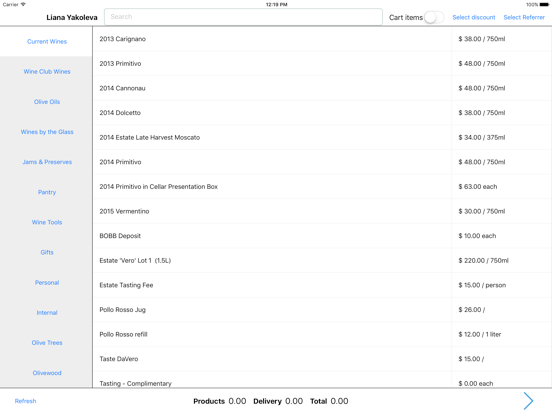Switch to Wine Club Wines category
Viewport: 552px width, 414px height.
[x=47, y=71]
